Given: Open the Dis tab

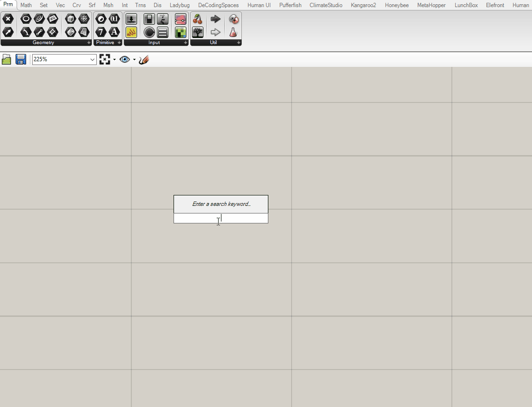Looking at the screenshot, I should pyautogui.click(x=157, y=5).
